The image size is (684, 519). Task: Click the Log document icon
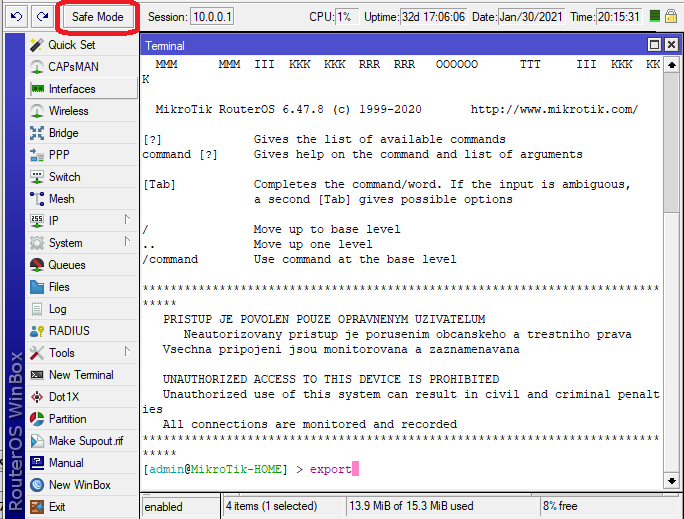coord(37,309)
